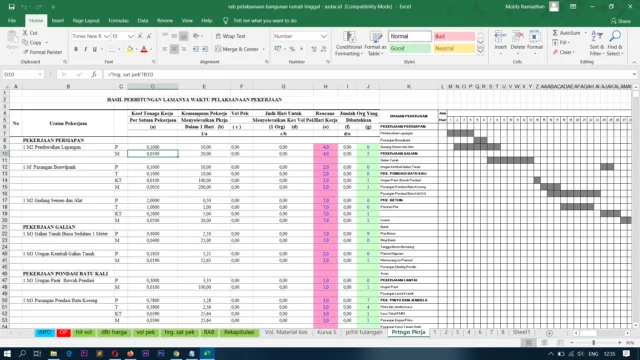This screenshot has height=360, width=640.
Task: Open the font name dropdown
Action: point(107,36)
